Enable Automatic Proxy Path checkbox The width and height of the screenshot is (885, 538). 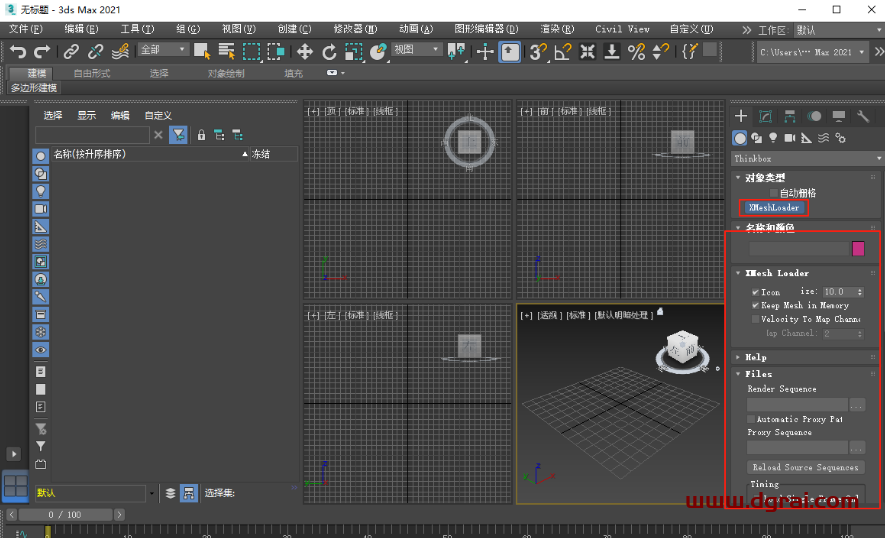(751, 419)
